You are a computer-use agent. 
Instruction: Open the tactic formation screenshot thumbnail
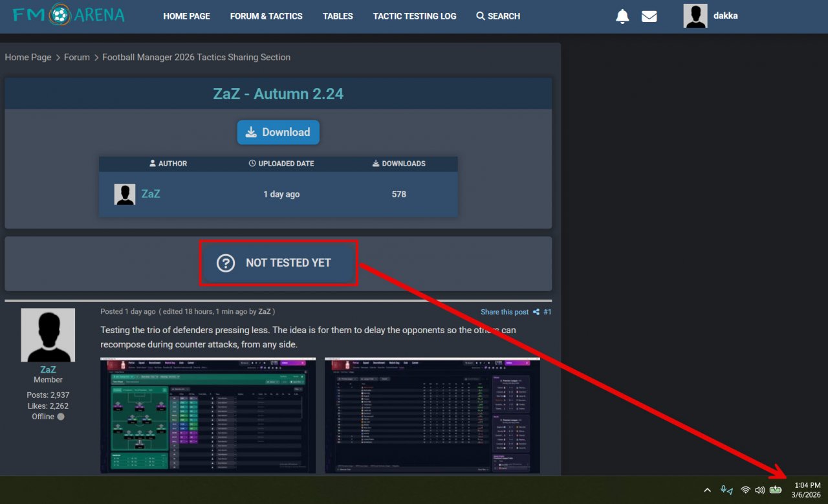(208, 415)
